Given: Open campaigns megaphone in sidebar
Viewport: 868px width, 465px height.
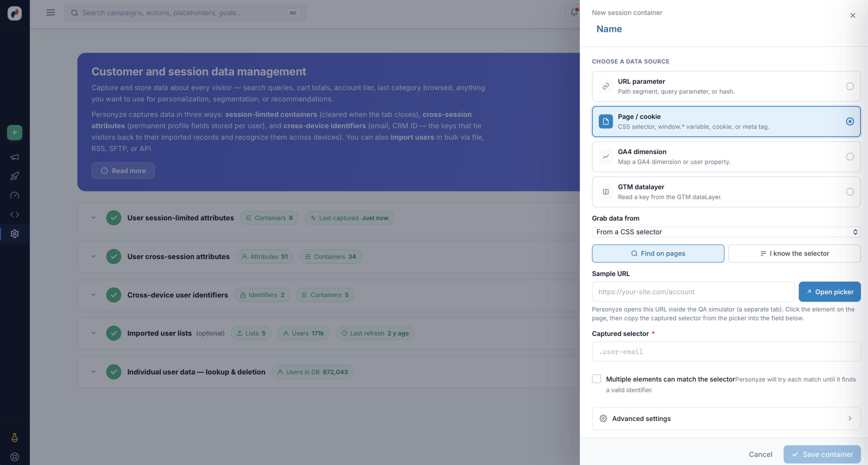Looking at the screenshot, I should pyautogui.click(x=15, y=157).
